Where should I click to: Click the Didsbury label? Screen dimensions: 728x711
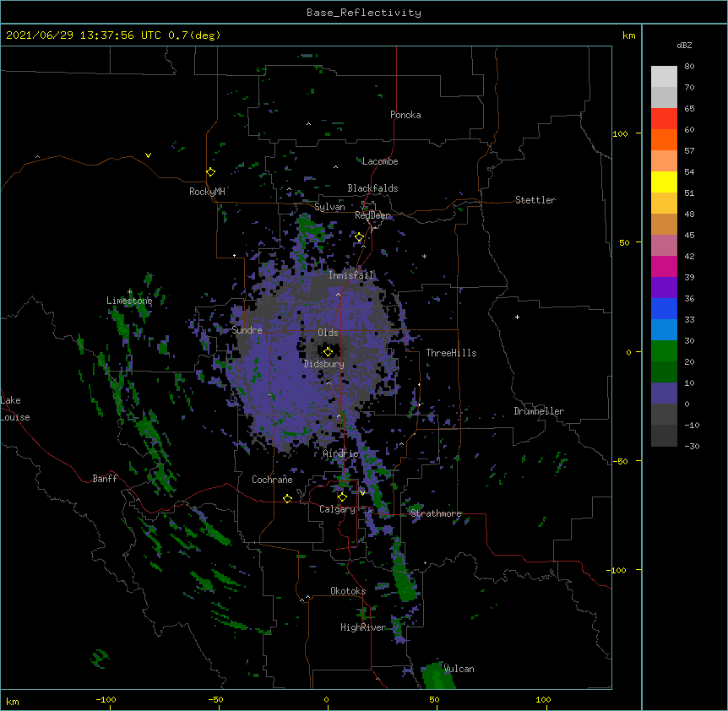pos(324,364)
